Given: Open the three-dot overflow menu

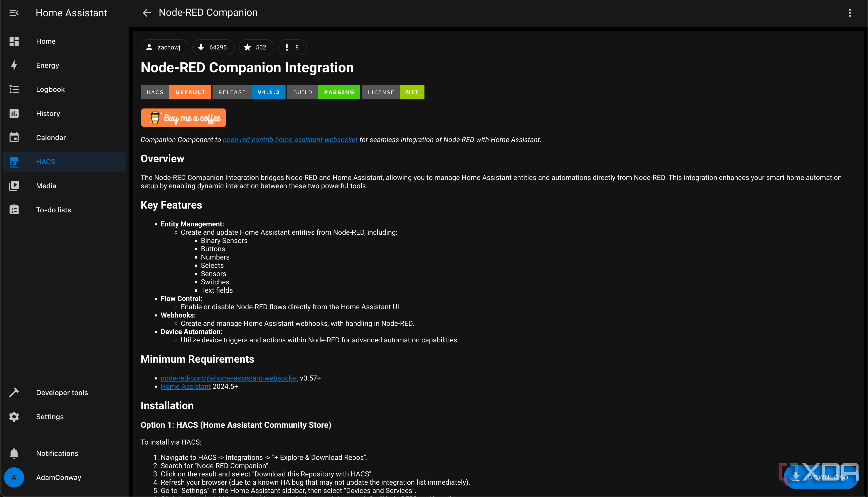Looking at the screenshot, I should 850,13.
